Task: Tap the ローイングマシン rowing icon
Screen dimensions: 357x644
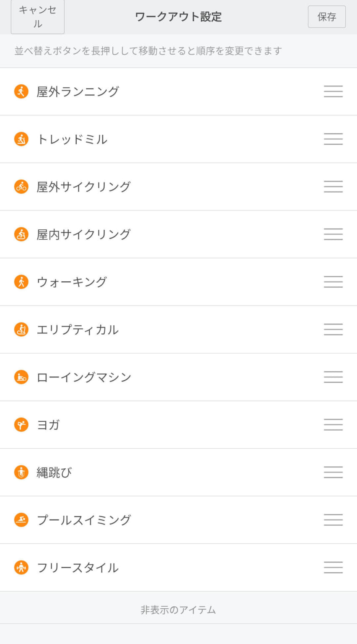Action: tap(21, 377)
